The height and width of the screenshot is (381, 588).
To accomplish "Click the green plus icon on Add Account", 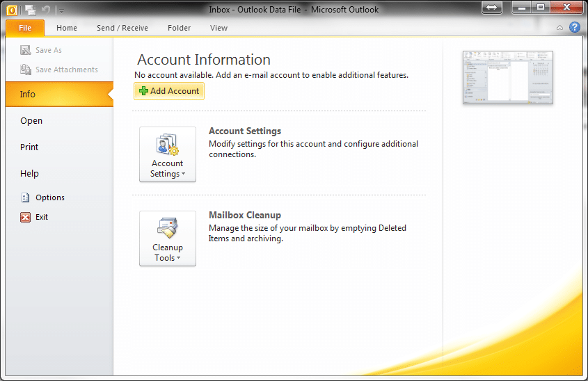I will tap(143, 90).
